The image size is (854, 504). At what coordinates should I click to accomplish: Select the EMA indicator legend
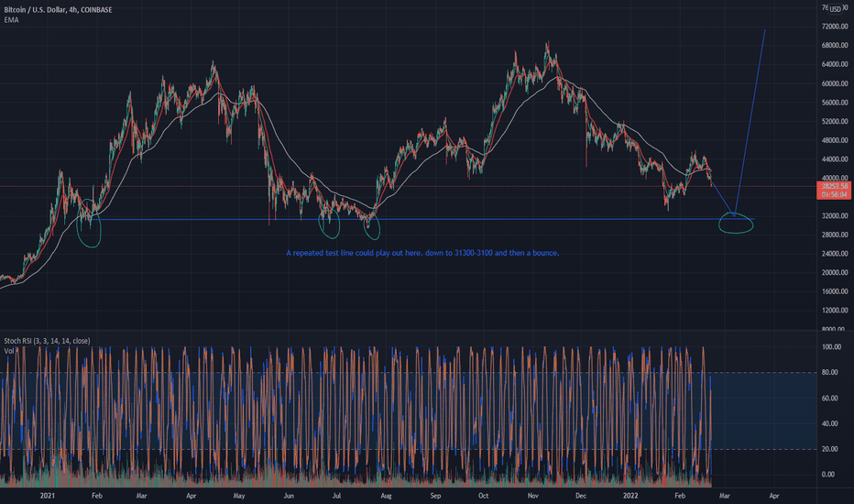click(x=11, y=19)
